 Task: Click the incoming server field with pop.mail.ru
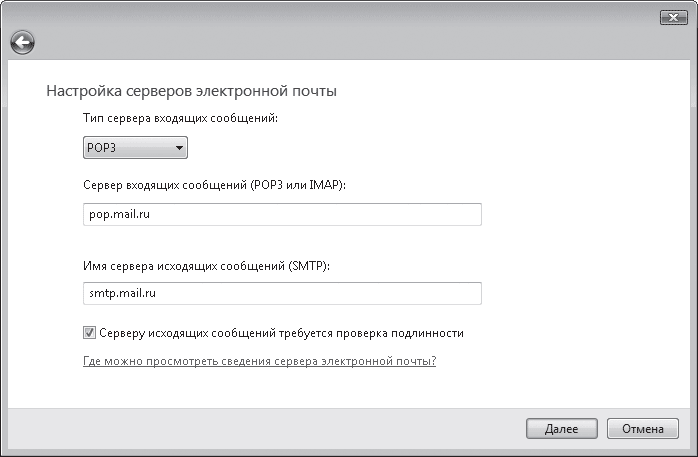click(x=282, y=215)
